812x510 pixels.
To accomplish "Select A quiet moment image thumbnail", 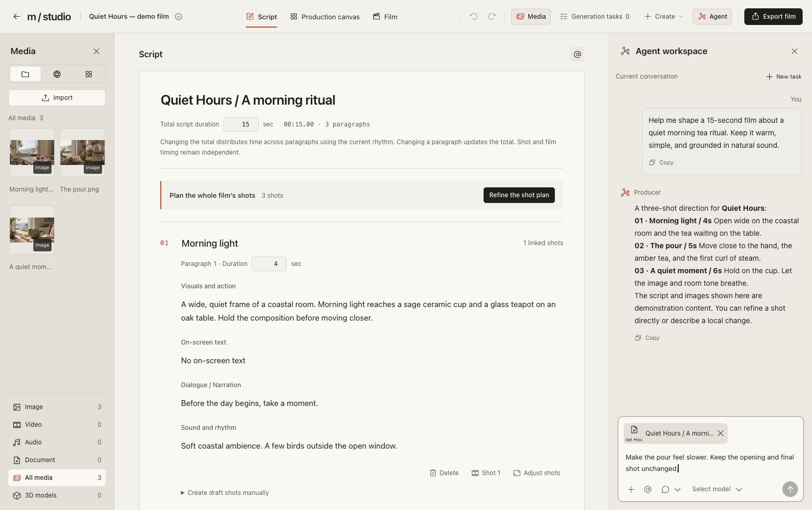I will (x=32, y=230).
